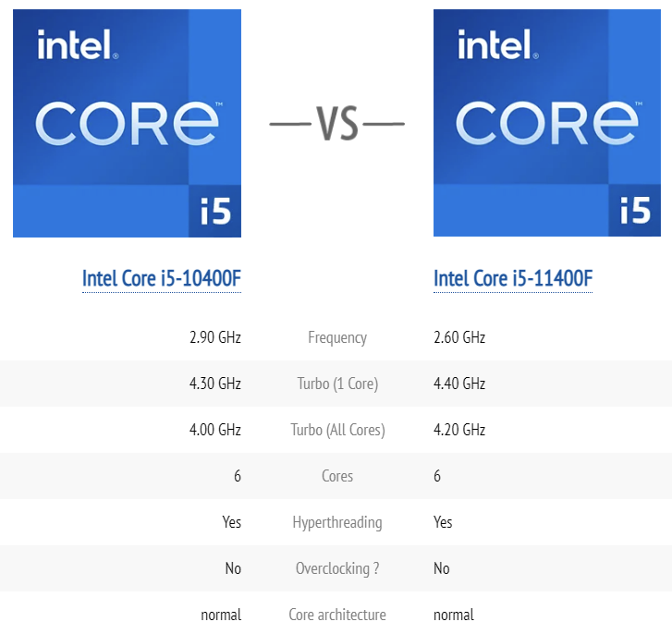Image resolution: width=672 pixels, height=634 pixels.
Task: Click the i5 label on right badge
Action: click(635, 211)
